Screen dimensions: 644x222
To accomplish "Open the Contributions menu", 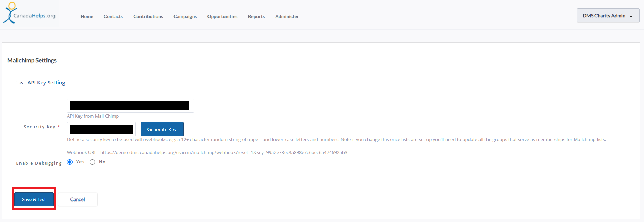I will point(148,16).
